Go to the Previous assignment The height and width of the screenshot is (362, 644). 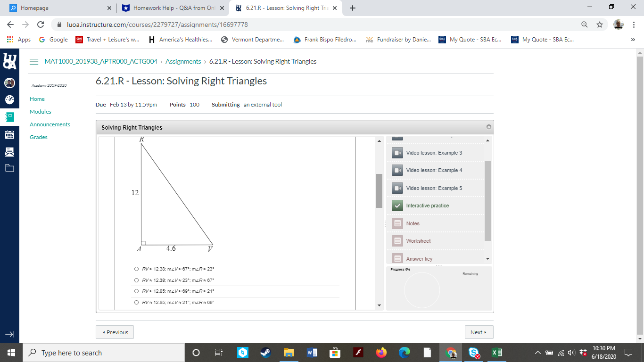[115, 332]
